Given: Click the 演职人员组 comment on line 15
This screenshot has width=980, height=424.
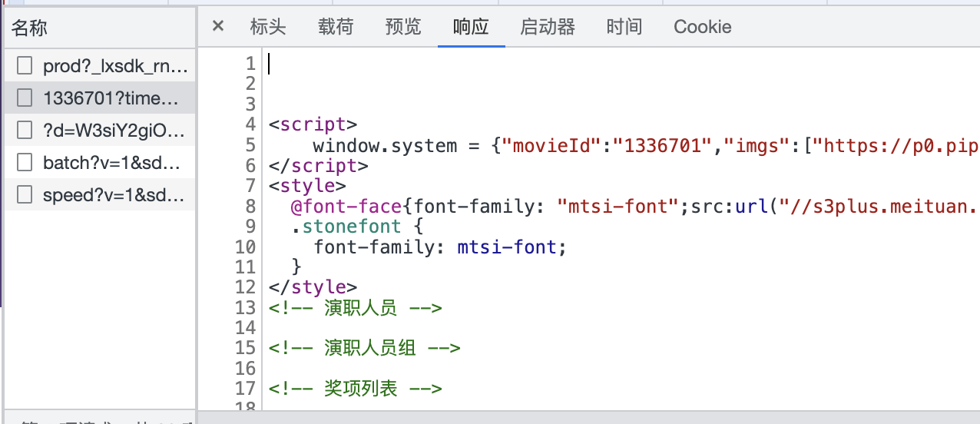Looking at the screenshot, I should pyautogui.click(x=365, y=349).
